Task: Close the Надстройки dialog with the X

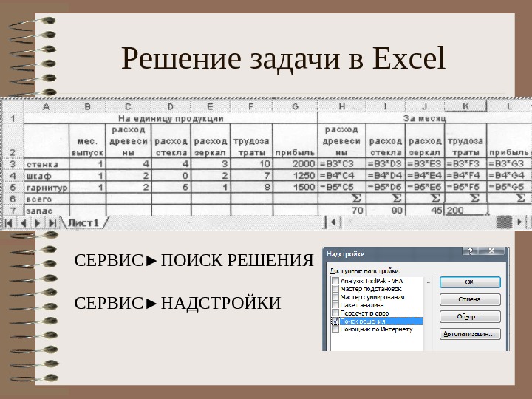Action: pyautogui.click(x=491, y=250)
